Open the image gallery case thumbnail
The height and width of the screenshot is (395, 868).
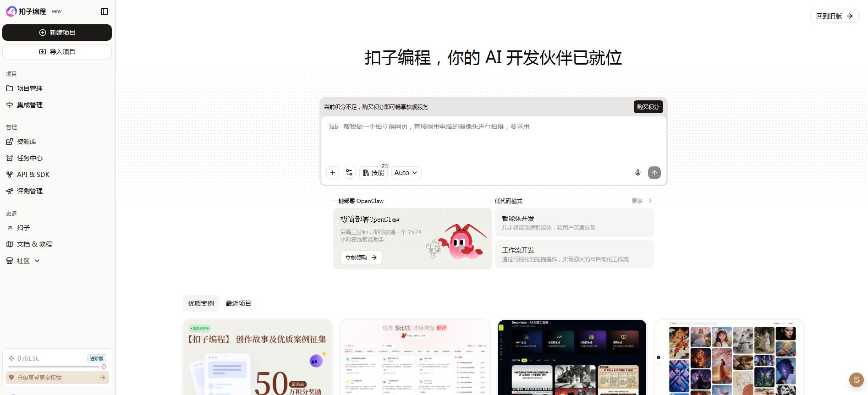click(x=729, y=357)
